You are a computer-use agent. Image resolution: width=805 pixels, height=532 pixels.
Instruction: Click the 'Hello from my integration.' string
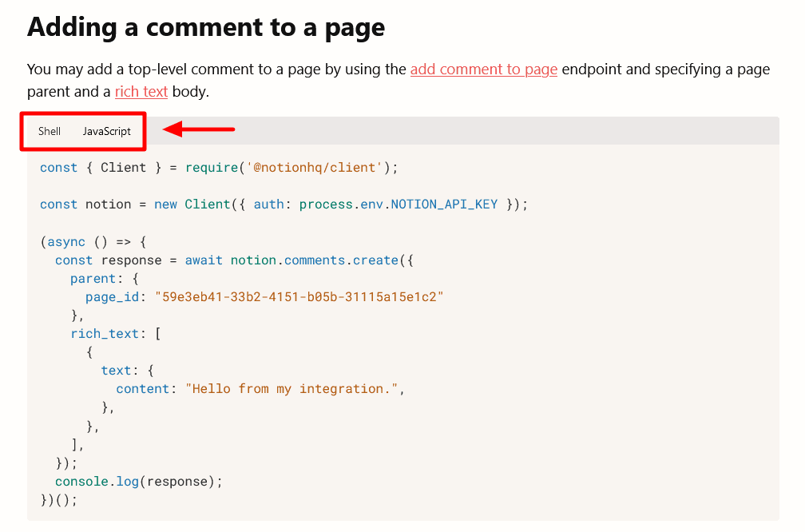tap(291, 389)
